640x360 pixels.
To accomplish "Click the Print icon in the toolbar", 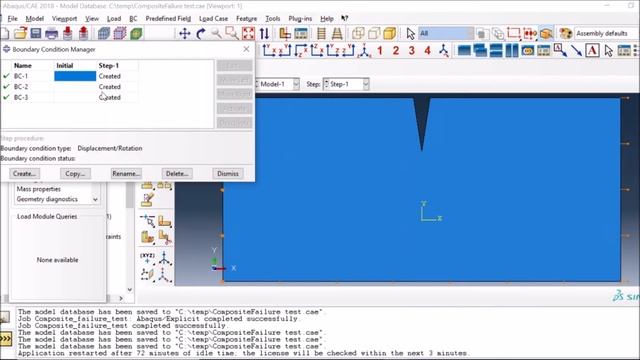I will (x=51, y=33).
